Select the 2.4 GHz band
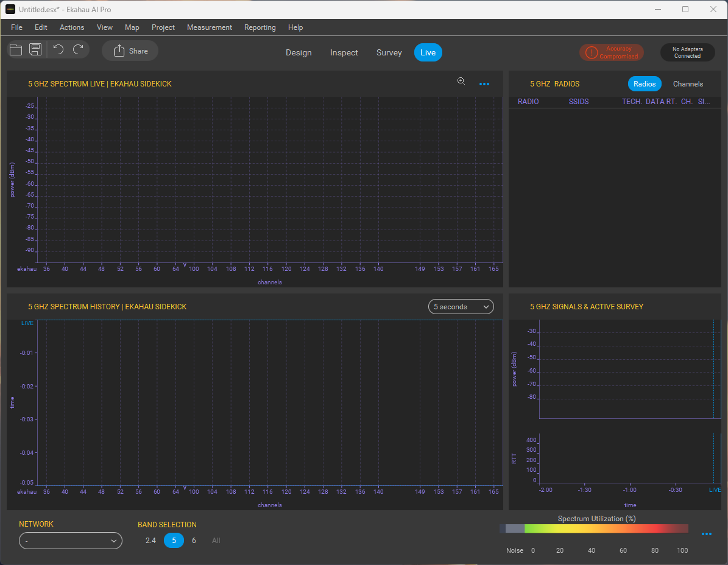This screenshot has width=728, height=565. click(150, 541)
